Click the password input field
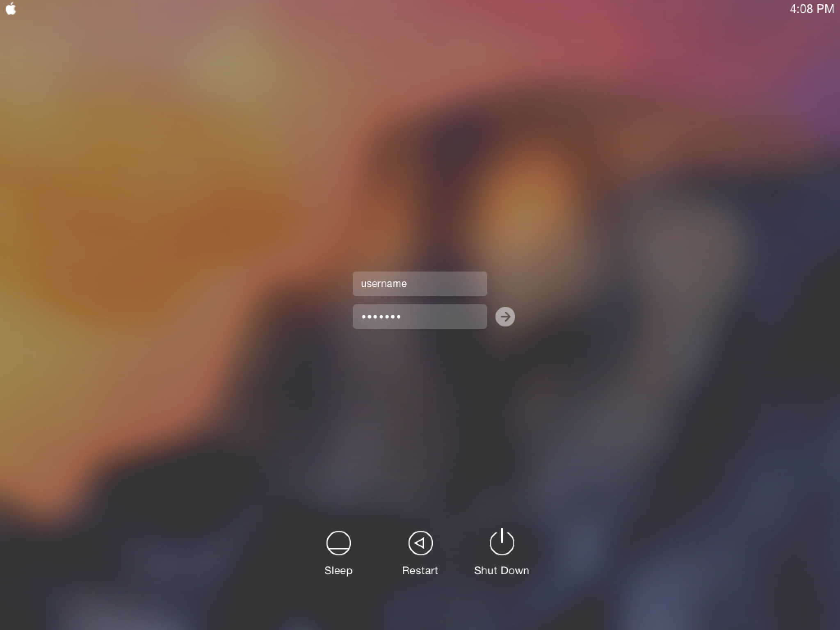This screenshot has height=630, width=840. coord(420,316)
